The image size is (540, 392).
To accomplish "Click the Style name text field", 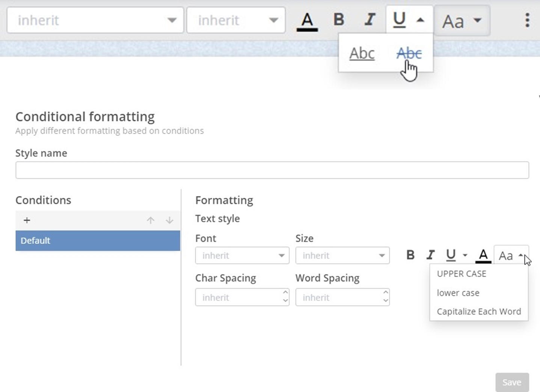I will click(272, 170).
